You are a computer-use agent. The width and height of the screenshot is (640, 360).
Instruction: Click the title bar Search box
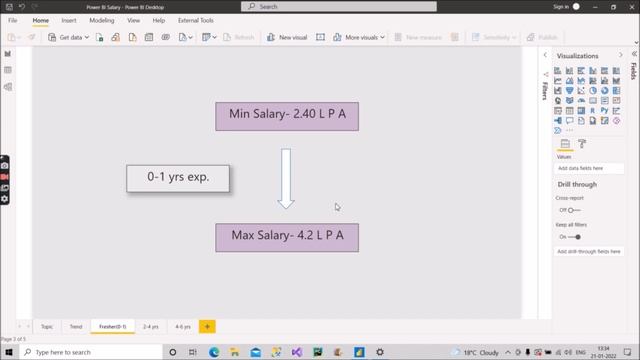(339, 7)
